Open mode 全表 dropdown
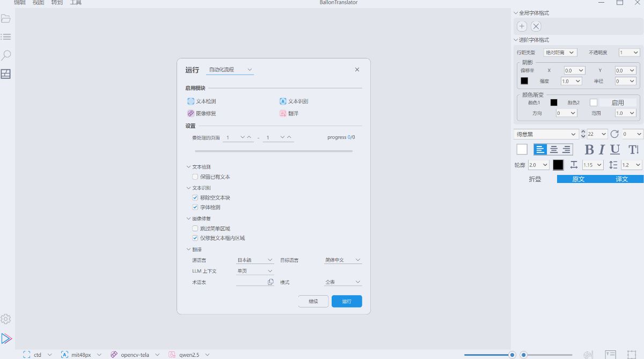Image resolution: width=644 pixels, height=359 pixels. click(x=343, y=282)
